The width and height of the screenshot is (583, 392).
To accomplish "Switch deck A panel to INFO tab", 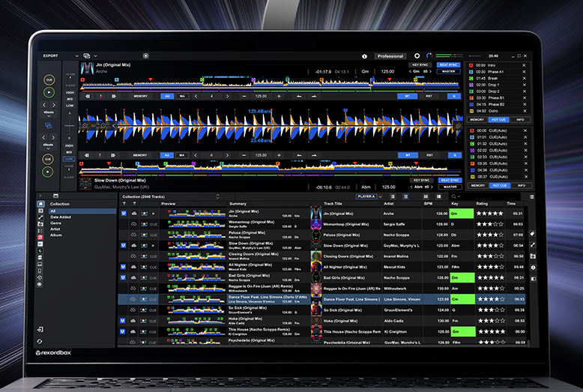I will 520,120.
